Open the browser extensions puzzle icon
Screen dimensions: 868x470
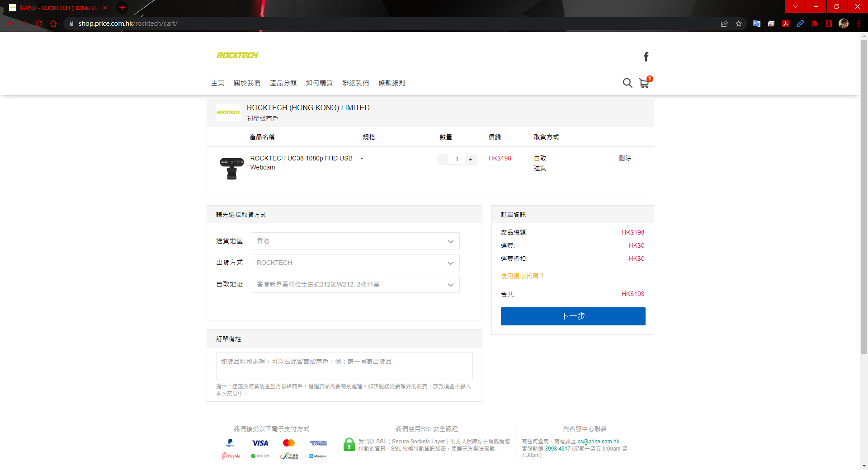[815, 23]
